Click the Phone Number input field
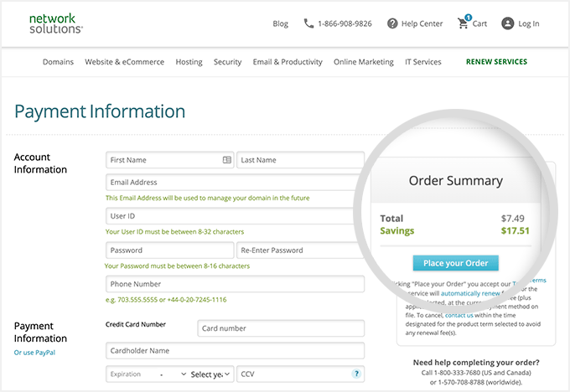 tap(235, 284)
